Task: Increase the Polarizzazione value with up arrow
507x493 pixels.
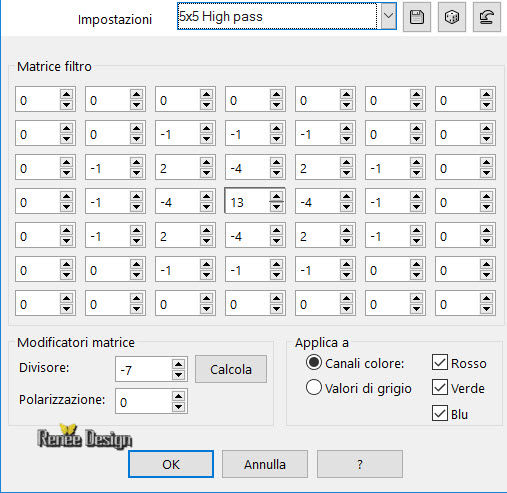Action: (179, 396)
